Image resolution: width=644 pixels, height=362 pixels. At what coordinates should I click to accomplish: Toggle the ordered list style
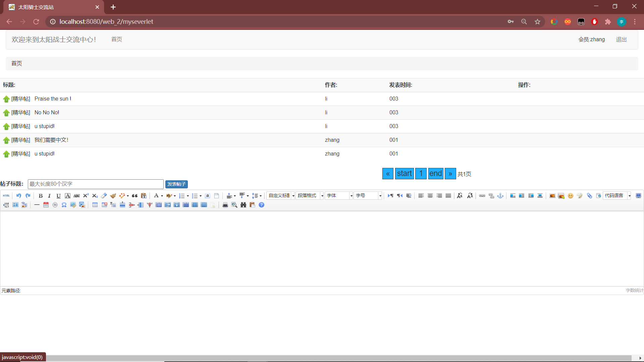(x=182, y=196)
